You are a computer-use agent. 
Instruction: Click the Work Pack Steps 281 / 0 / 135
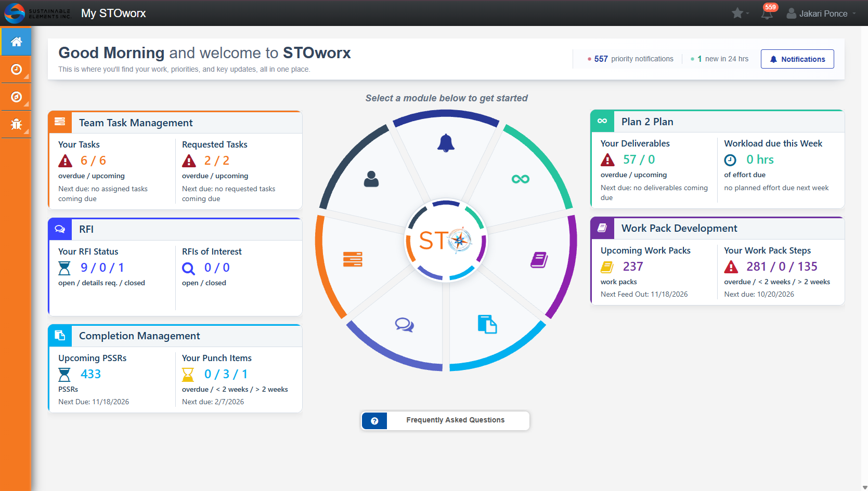click(x=782, y=267)
